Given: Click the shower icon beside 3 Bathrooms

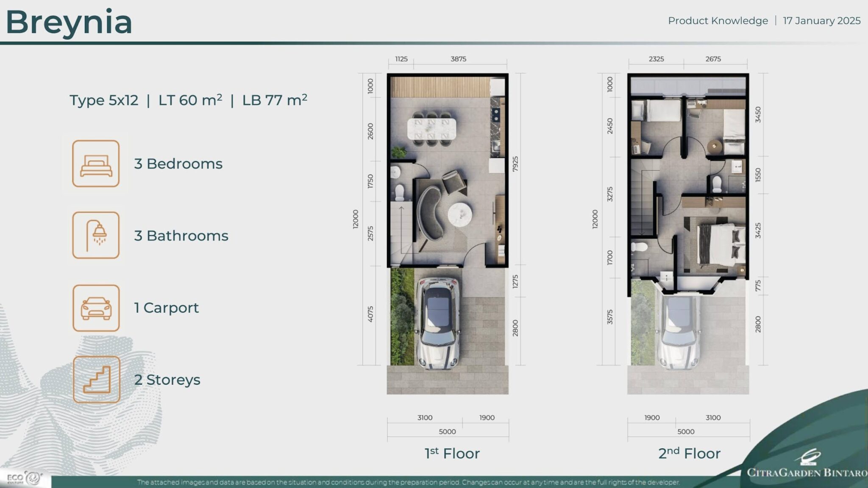Looking at the screenshot, I should [x=96, y=236].
